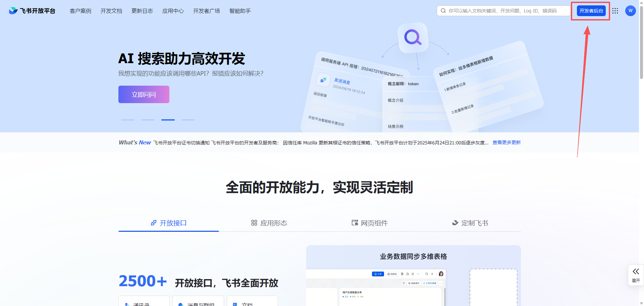
Task: Click the 网页组件 tab icon
Action: pos(355,223)
